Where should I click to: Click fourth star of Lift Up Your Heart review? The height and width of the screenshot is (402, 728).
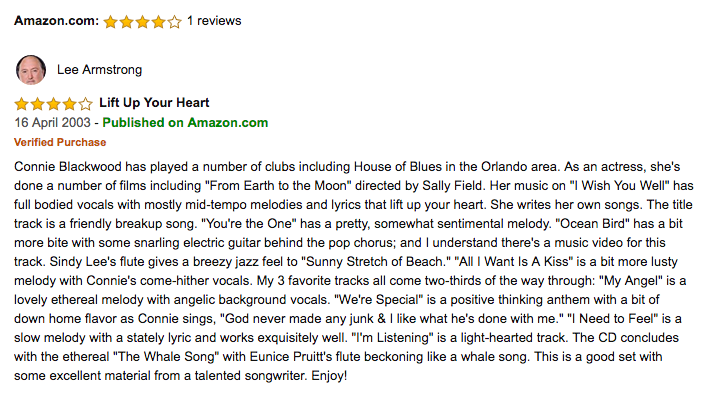click(x=69, y=104)
